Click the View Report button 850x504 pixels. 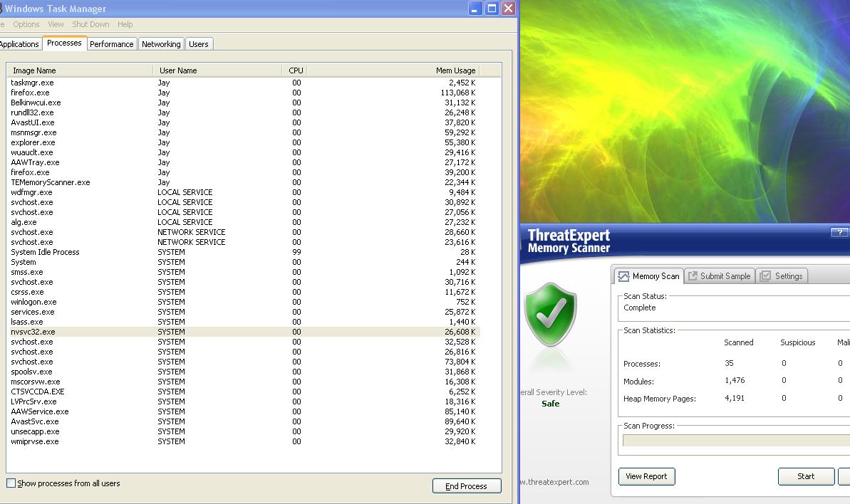click(646, 476)
